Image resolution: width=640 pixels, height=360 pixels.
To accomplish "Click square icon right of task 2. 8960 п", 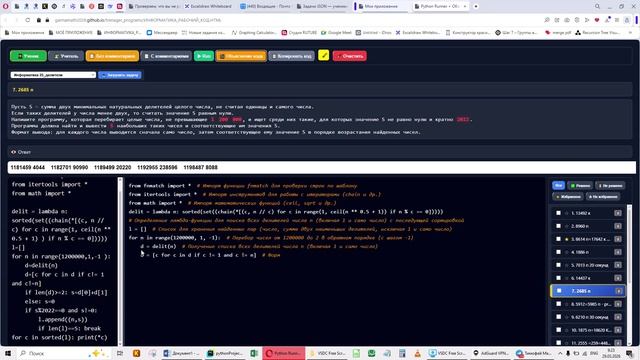I will pos(618,226).
